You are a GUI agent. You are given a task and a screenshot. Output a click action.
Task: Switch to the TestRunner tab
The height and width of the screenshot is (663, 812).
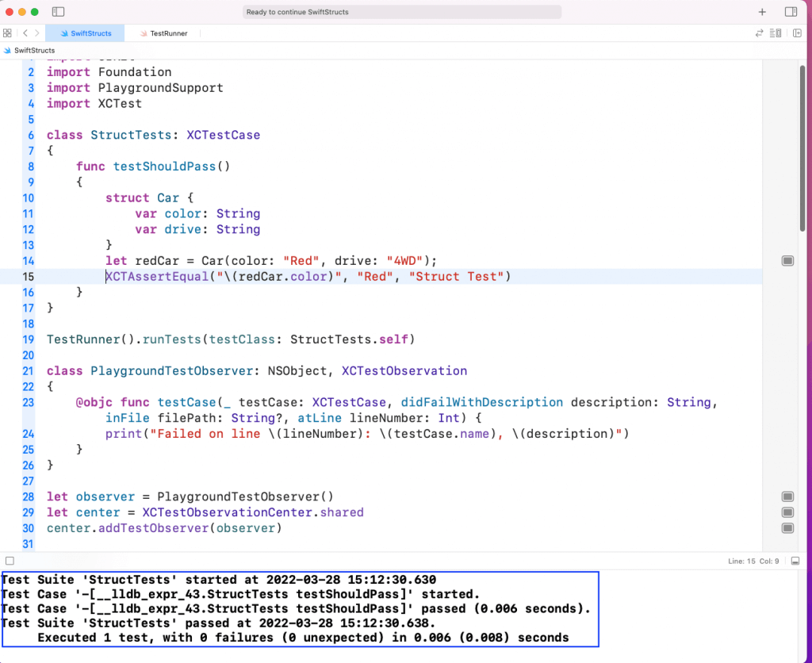(168, 33)
